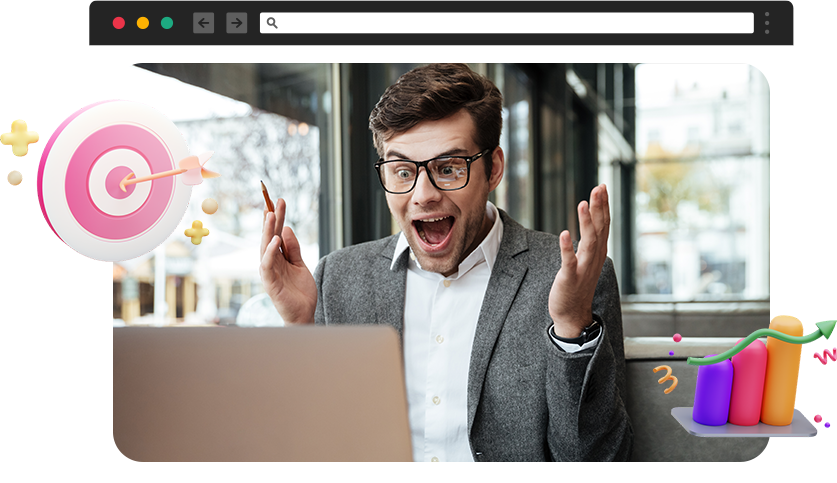Click the yellow plus shape below the target
Screen dimensions: 837x483
coord(197,232)
